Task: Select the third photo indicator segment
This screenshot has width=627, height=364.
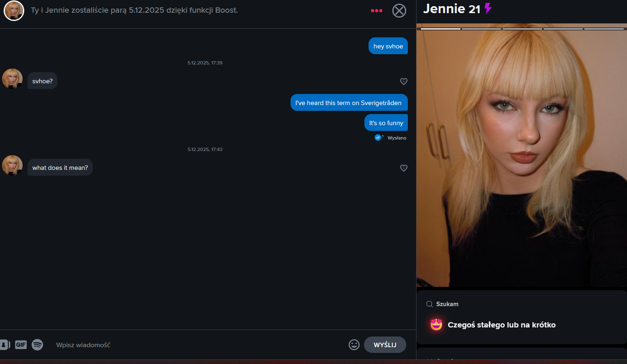Action: [x=522, y=29]
